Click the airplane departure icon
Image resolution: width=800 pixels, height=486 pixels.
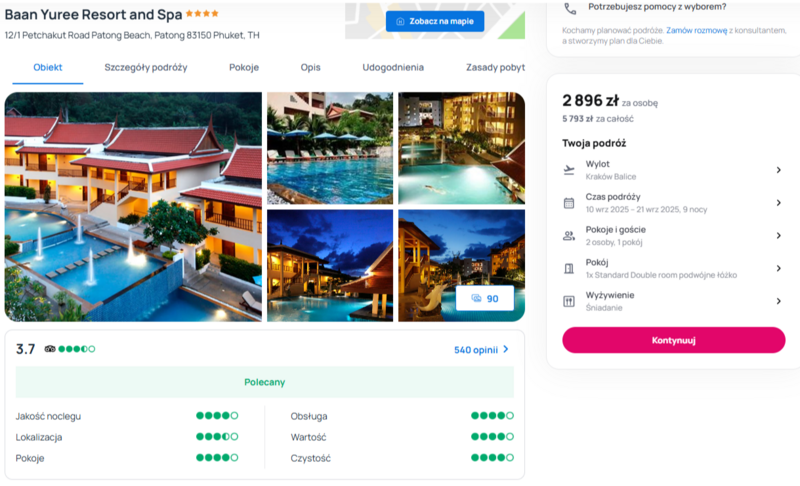(x=569, y=170)
